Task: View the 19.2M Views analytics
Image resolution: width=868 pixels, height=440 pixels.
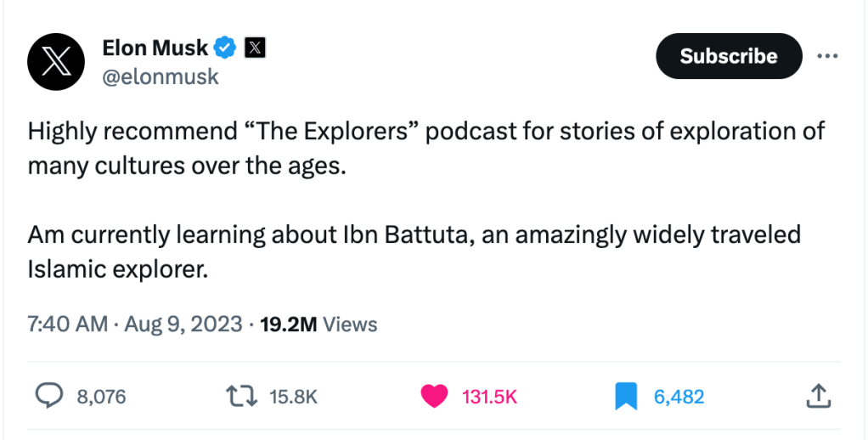Action: 318,324
